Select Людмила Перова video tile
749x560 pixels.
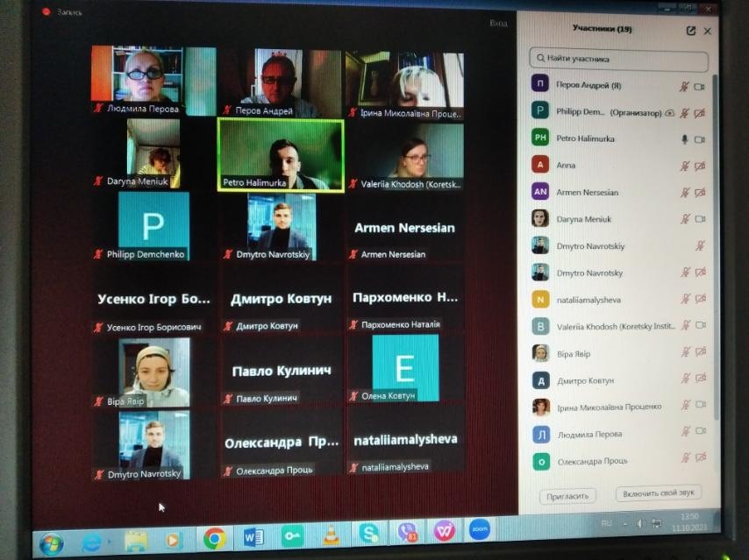click(x=153, y=81)
